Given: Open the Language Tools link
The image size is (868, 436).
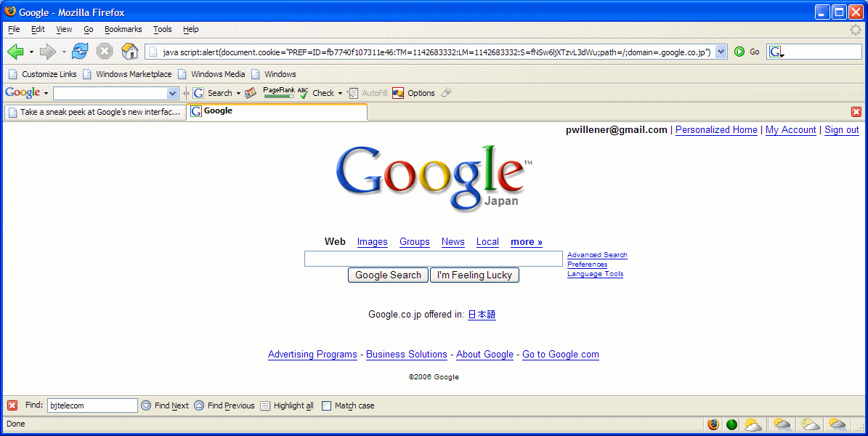Looking at the screenshot, I should pyautogui.click(x=595, y=274).
